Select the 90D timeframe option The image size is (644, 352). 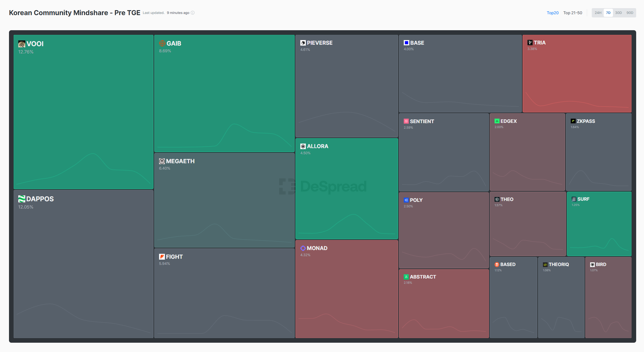tap(630, 13)
